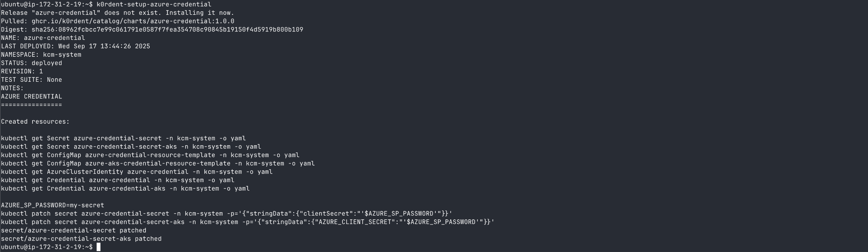Click the "TEST SUITE: None" line
The height and width of the screenshot is (252, 868).
click(31, 80)
